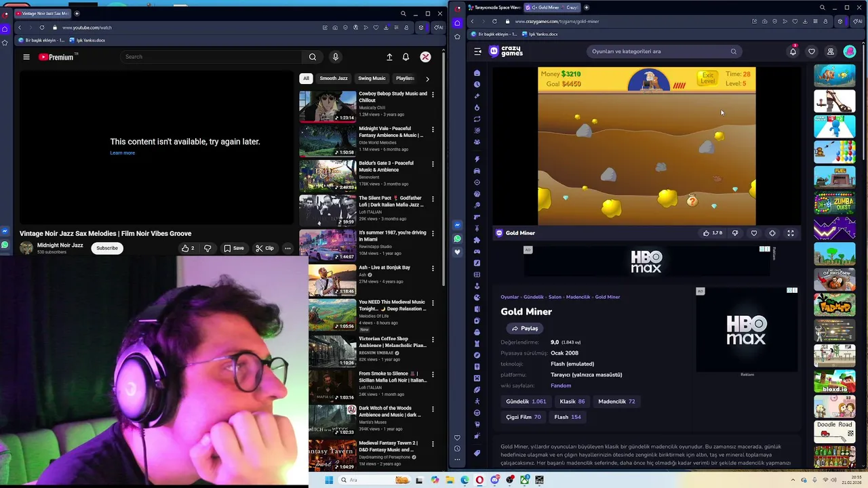
Task: Open the Flash 154 category tag
Action: [x=568, y=417]
